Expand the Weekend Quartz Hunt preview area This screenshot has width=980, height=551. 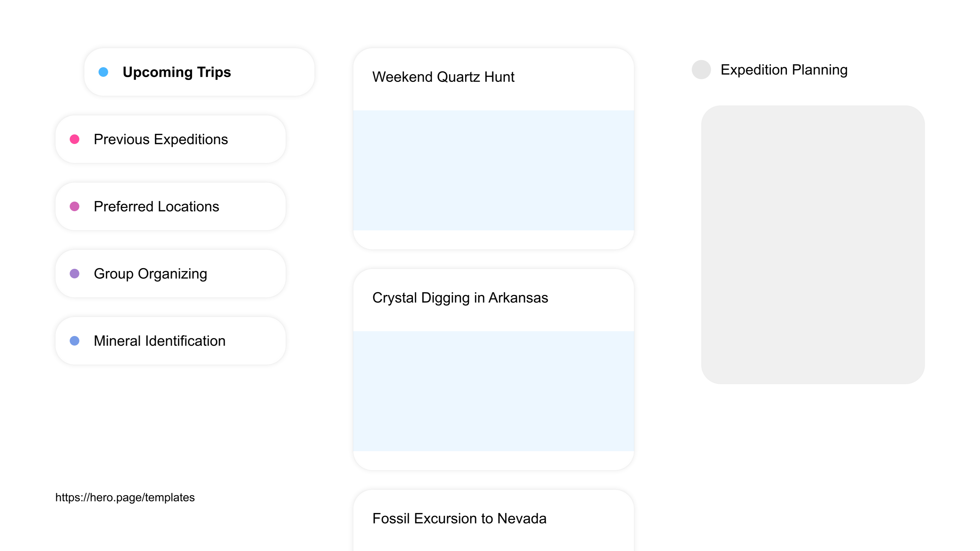click(x=493, y=170)
